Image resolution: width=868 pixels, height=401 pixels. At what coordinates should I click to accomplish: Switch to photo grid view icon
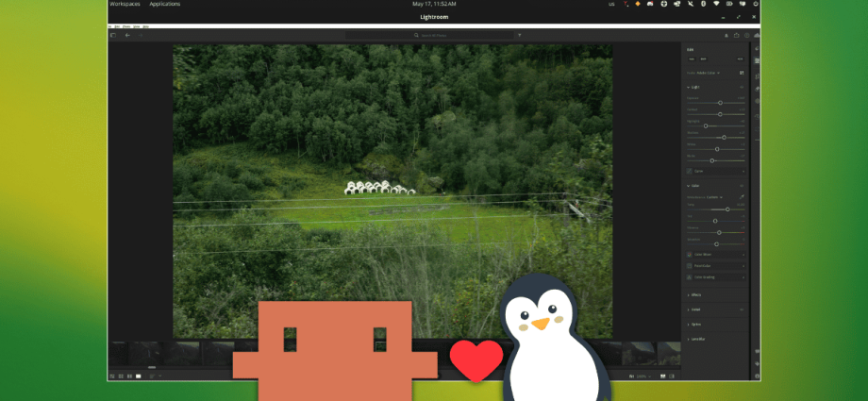tap(112, 376)
